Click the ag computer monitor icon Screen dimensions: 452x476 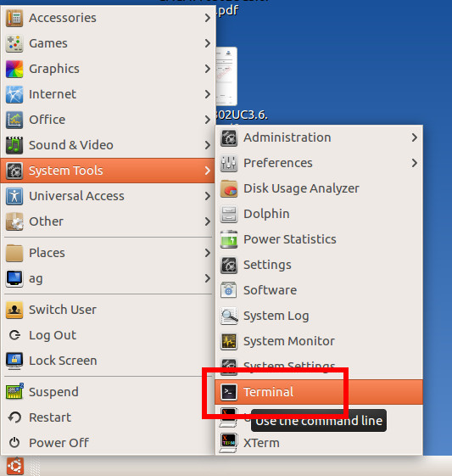coord(14,278)
